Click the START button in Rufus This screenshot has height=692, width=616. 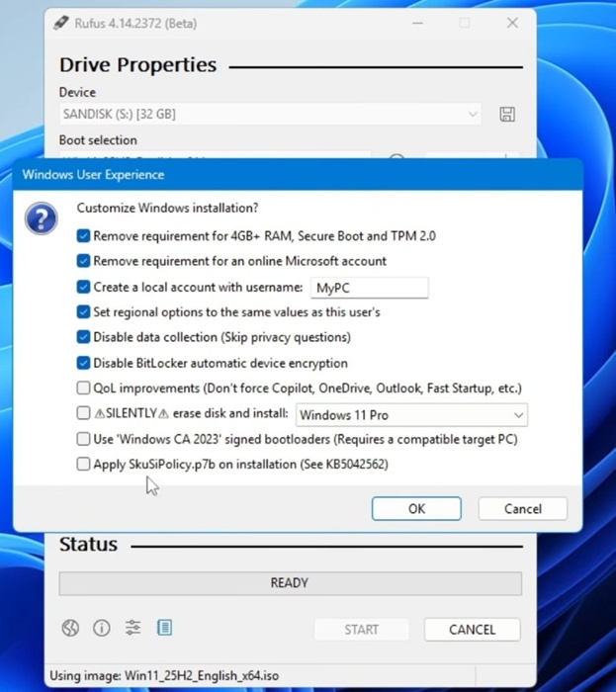(361, 630)
